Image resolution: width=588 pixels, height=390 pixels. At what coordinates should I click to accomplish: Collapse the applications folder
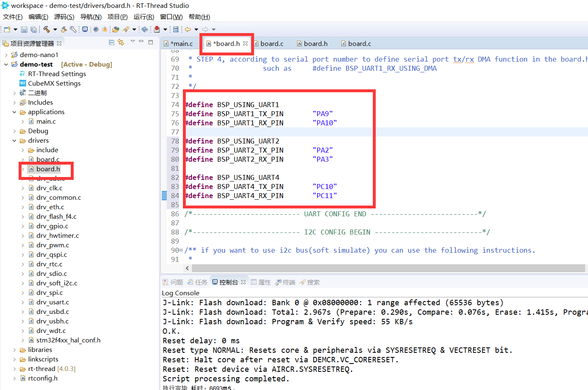[x=14, y=112]
